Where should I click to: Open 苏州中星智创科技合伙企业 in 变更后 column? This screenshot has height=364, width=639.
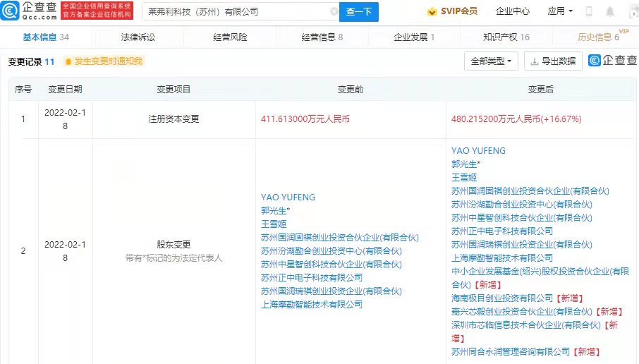pos(522,218)
